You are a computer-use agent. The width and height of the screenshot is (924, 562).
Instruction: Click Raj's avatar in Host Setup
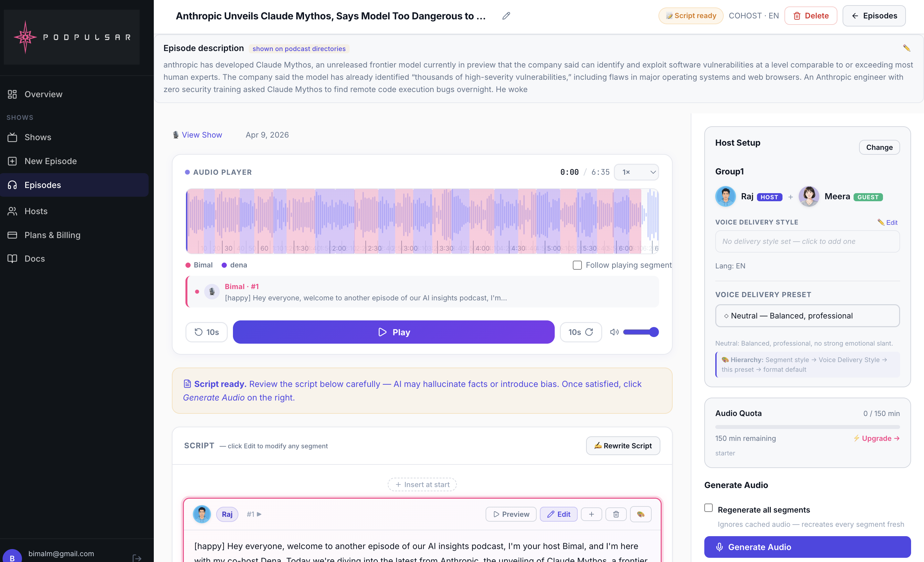tap(725, 196)
